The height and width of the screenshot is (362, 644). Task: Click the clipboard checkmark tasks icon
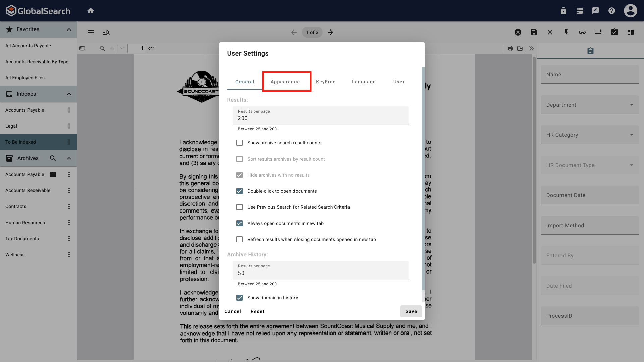coord(614,32)
